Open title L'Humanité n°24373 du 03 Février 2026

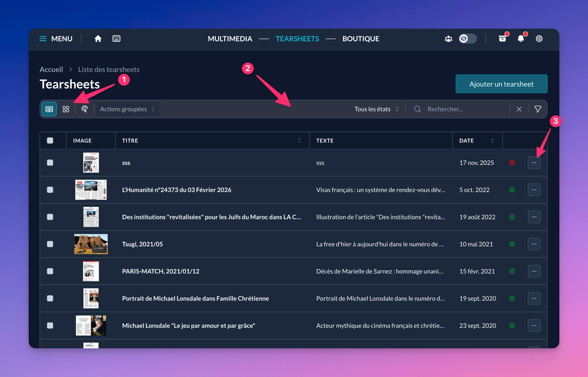coord(177,190)
